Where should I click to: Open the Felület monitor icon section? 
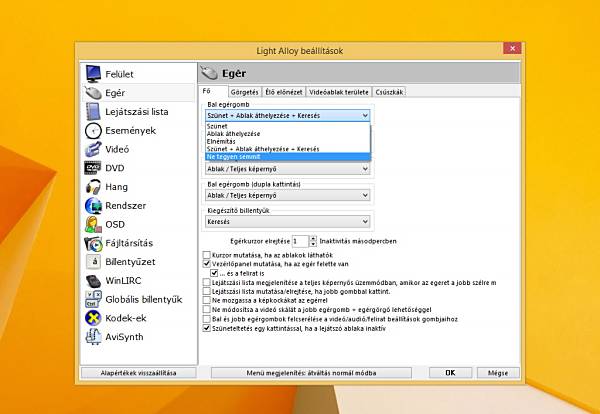[93, 74]
